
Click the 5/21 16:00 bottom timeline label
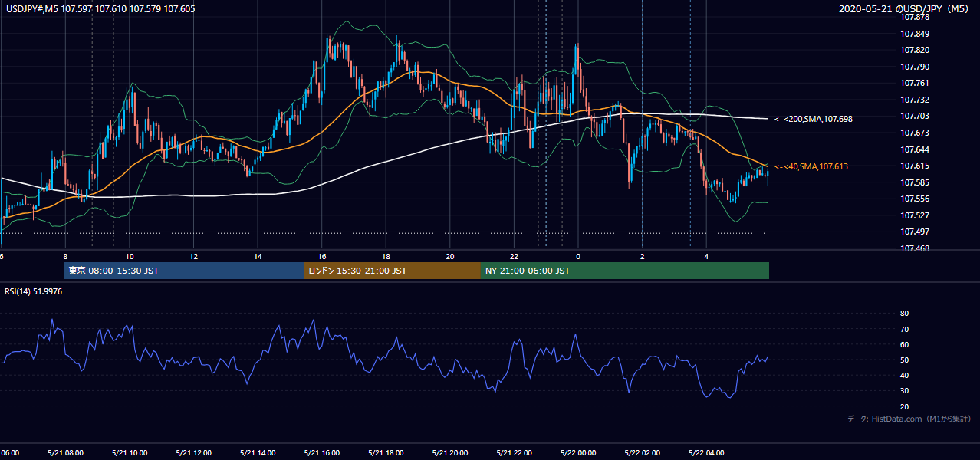click(321, 452)
